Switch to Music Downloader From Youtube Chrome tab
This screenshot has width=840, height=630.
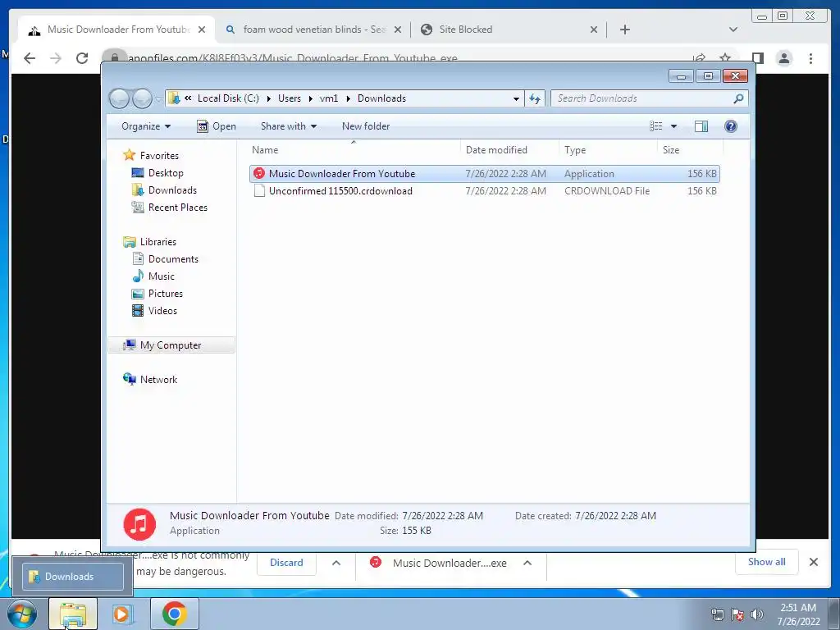click(116, 30)
